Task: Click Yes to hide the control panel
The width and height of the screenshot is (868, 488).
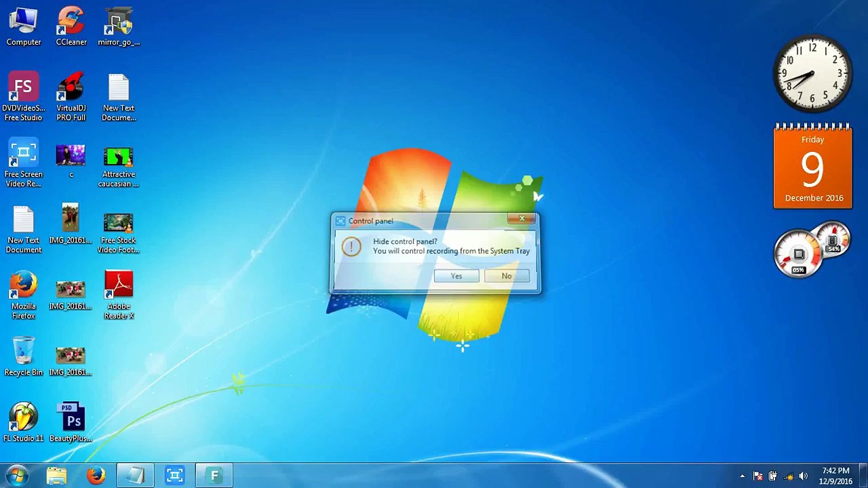Action: [456, 276]
